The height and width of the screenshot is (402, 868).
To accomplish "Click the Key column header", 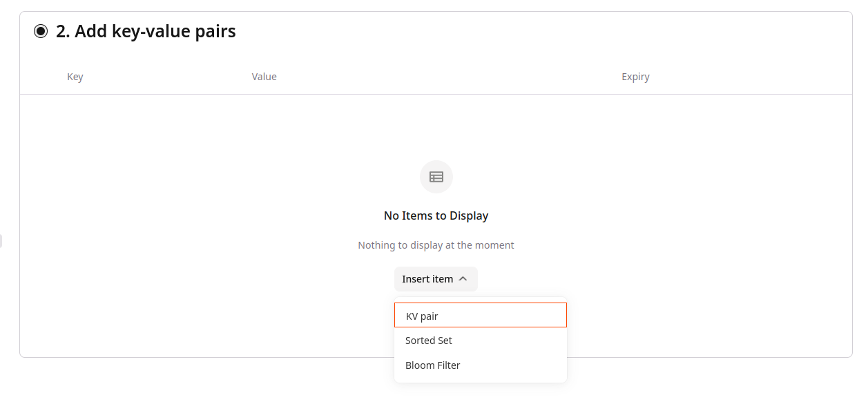I will [x=75, y=77].
